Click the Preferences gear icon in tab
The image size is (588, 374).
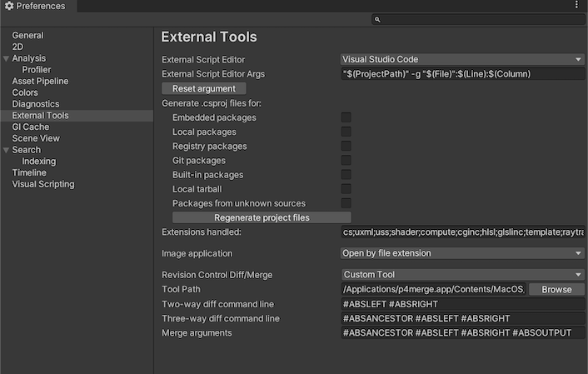[9, 7]
